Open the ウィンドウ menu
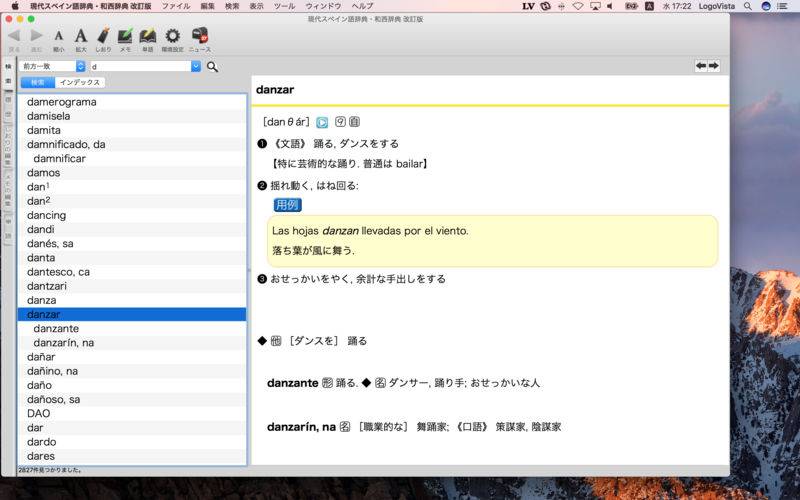This screenshot has height=500, width=800. (x=323, y=6)
